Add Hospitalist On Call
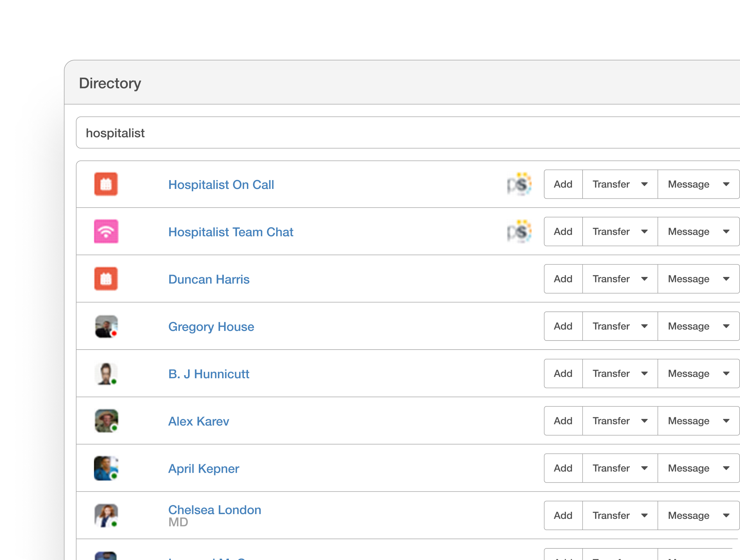 click(563, 184)
